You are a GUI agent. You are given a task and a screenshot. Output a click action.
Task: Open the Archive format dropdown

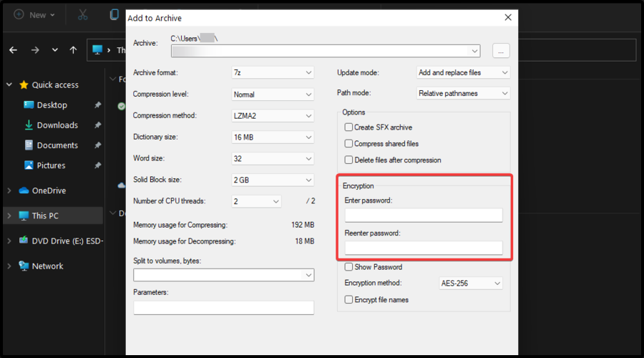pyautogui.click(x=273, y=72)
